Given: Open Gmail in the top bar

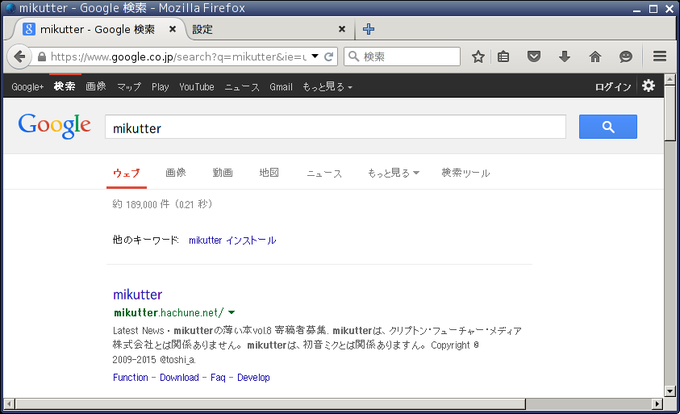Looking at the screenshot, I should [281, 87].
